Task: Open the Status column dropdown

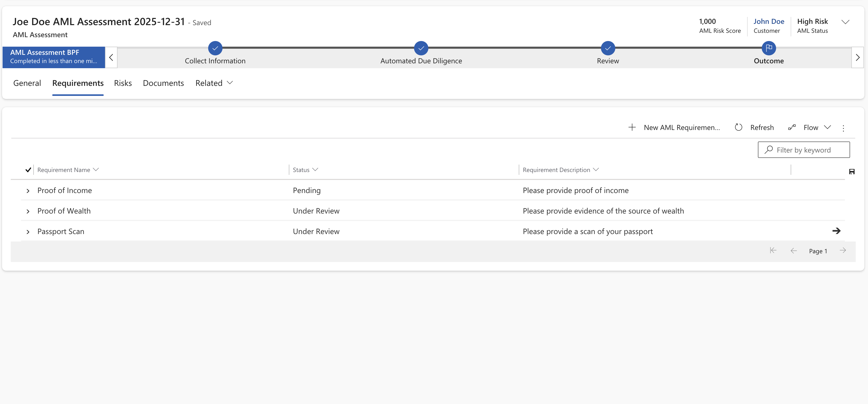Action: pos(316,170)
